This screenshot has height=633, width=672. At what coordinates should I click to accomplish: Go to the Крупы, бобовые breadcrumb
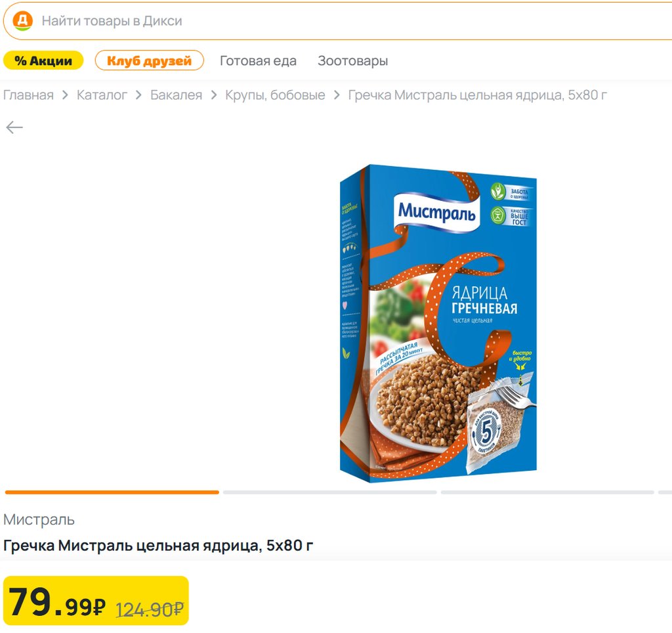coord(275,95)
